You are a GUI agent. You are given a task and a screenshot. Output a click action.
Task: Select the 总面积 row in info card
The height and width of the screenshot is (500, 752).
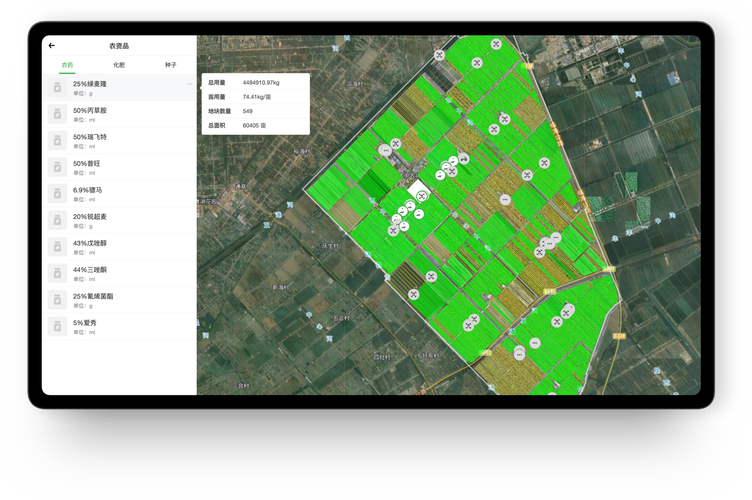pos(255,125)
